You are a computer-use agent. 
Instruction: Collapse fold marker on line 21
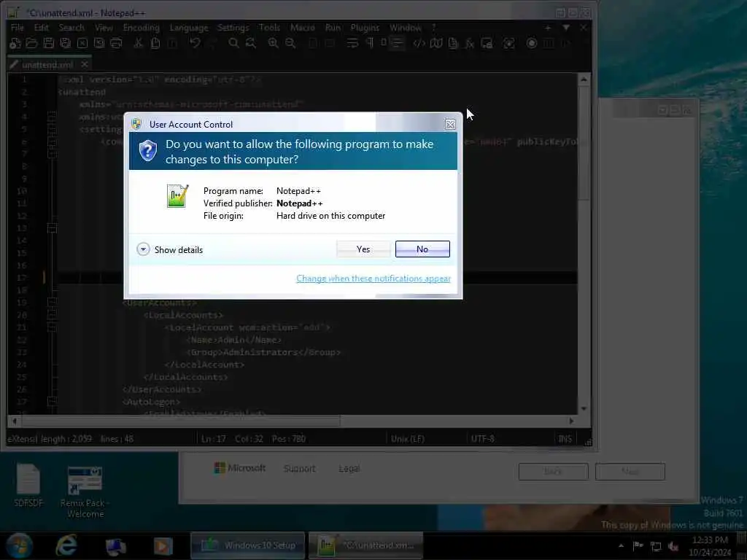(52, 327)
